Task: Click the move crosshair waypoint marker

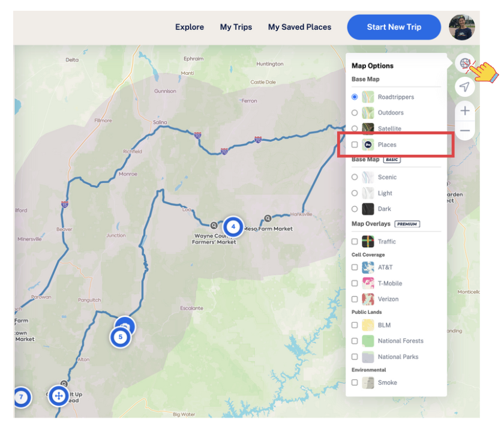Action: (x=59, y=395)
